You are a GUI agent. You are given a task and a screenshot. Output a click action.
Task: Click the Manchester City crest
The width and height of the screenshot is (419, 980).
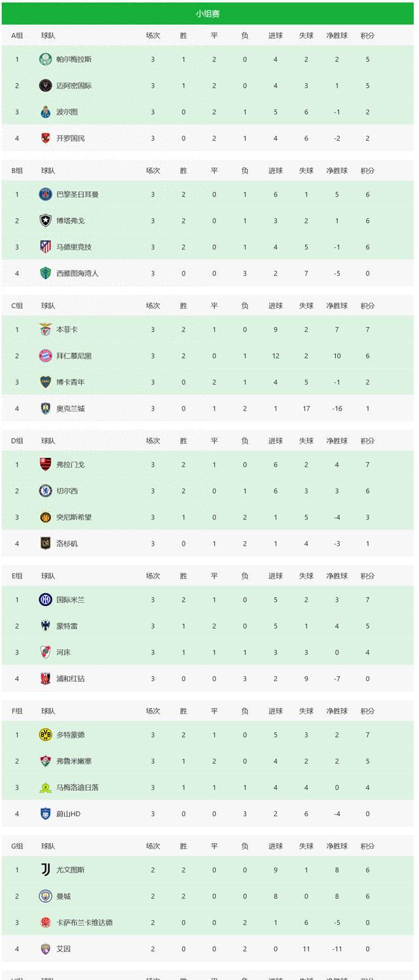click(45, 896)
